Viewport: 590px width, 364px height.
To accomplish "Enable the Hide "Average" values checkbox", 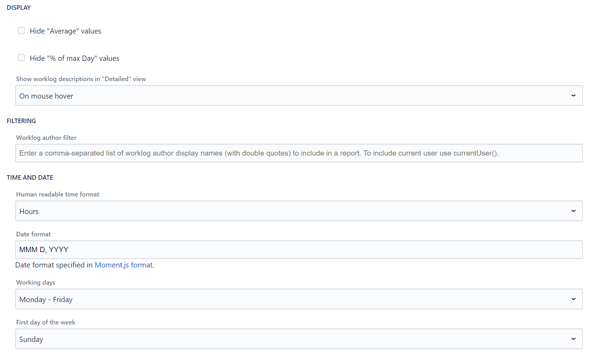I will pyautogui.click(x=21, y=31).
